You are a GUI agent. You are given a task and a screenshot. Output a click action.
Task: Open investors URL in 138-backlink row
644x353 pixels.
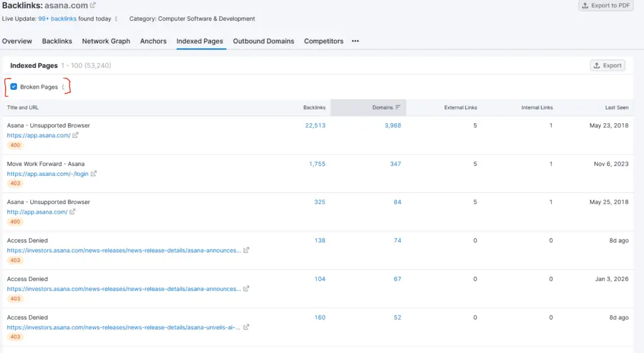pos(124,251)
